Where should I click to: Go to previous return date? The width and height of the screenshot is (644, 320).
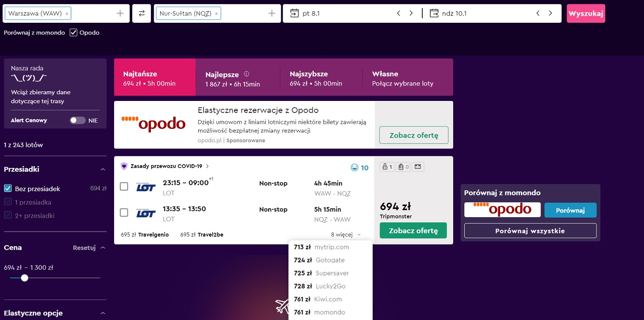[538, 13]
